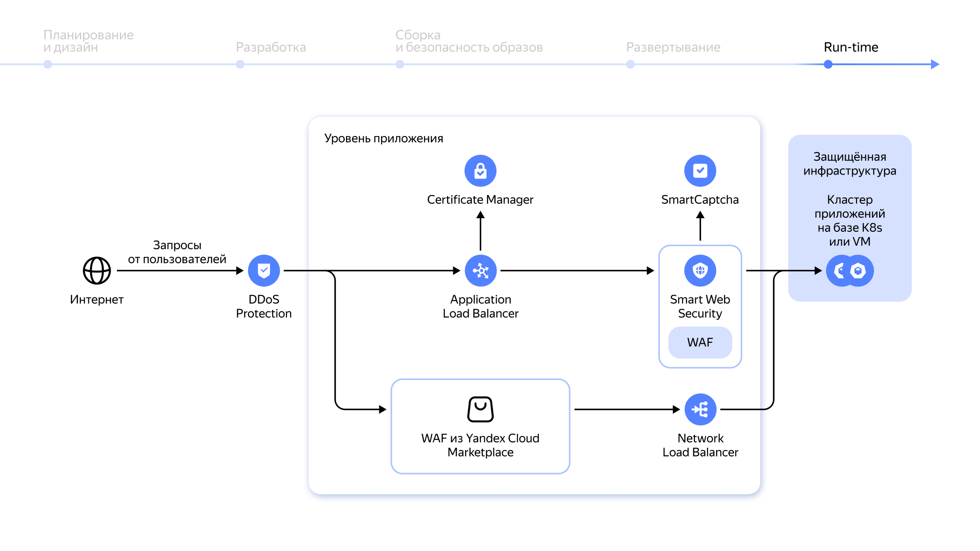This screenshot has width=980, height=551.
Task: Click the Smart Web Security caption
Action: tap(700, 307)
